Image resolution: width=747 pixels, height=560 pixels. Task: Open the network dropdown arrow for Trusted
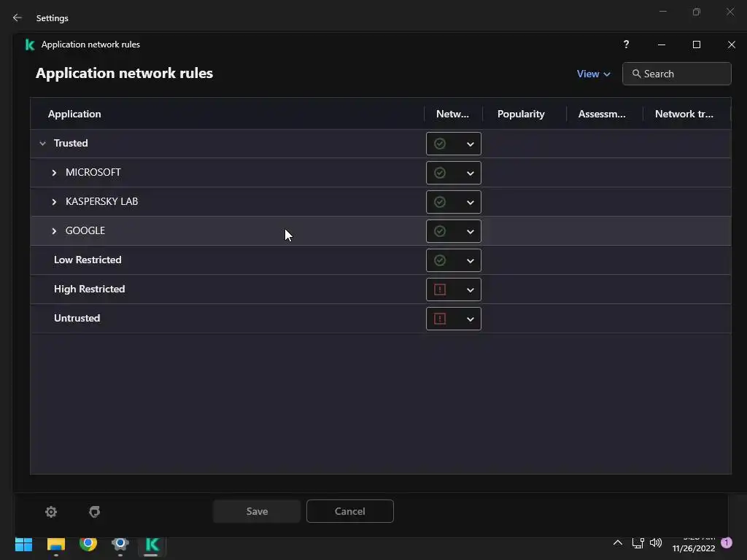tap(471, 144)
